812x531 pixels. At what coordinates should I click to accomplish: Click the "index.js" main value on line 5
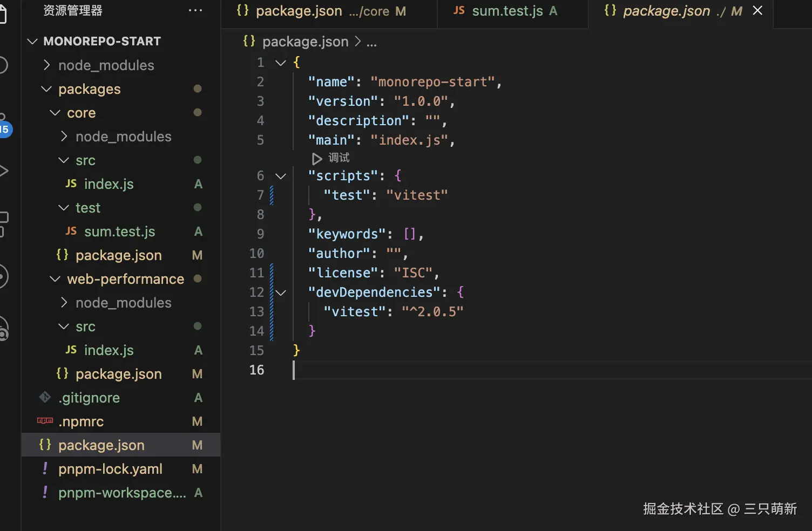click(x=409, y=140)
